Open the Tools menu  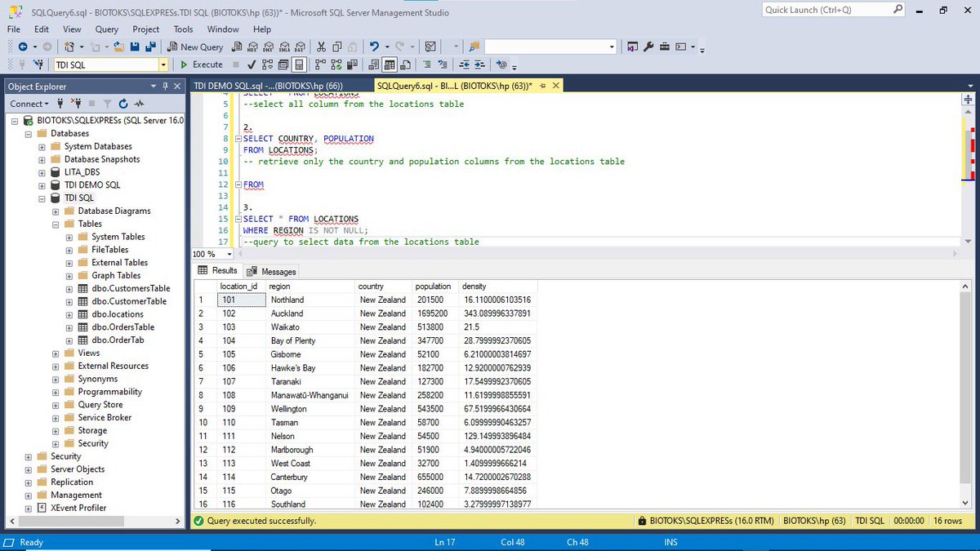[x=183, y=29]
